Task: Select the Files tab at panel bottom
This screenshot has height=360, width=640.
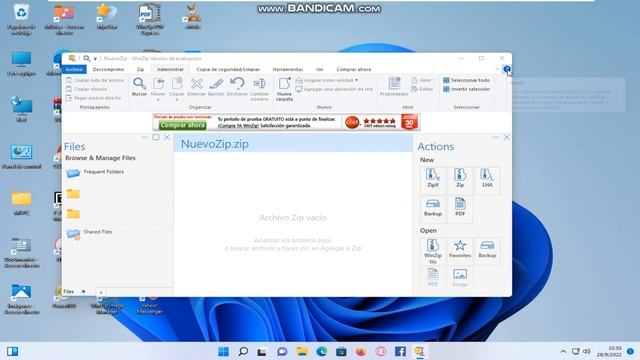Action: pos(69,291)
